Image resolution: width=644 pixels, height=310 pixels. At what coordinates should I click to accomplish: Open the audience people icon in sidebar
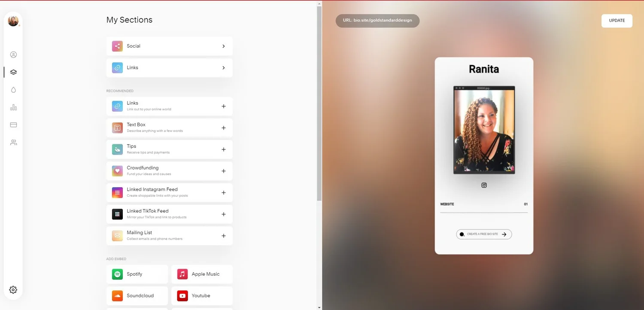point(13,142)
